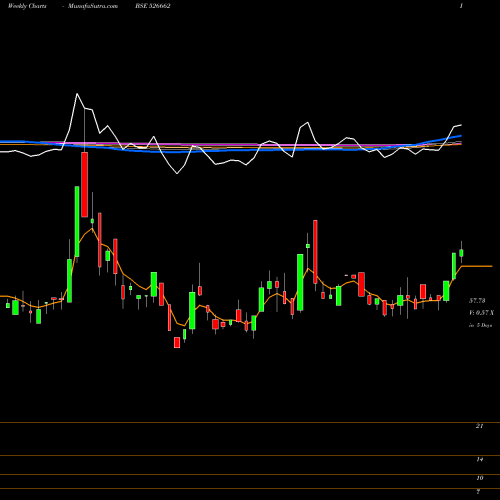Click the axis label 21
This screenshot has width=500, height=500.
tap(479, 426)
